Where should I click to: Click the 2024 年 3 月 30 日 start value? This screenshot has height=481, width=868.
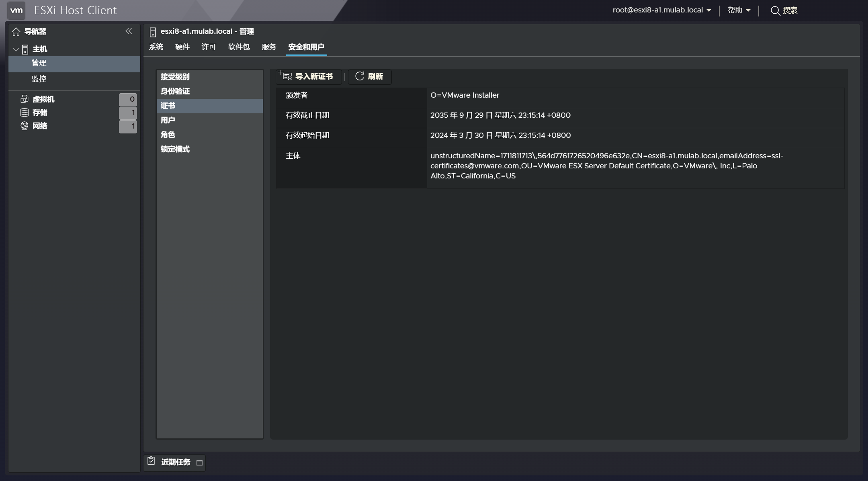(x=500, y=135)
